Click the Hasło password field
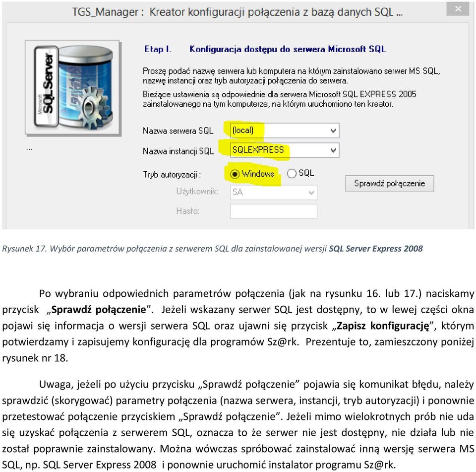Image resolution: width=476 pixels, height=472 pixels. (274, 211)
